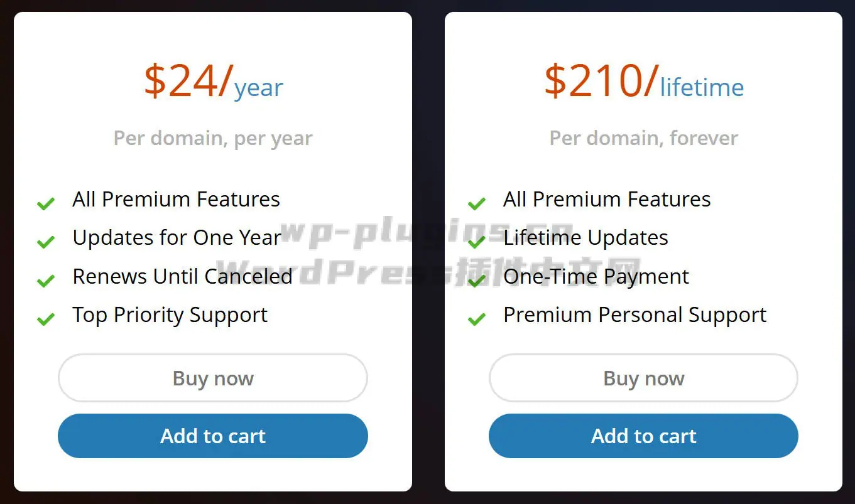855x504 pixels.
Task: Click checkmark beside yearly All Premium Features
Action: coord(46,203)
